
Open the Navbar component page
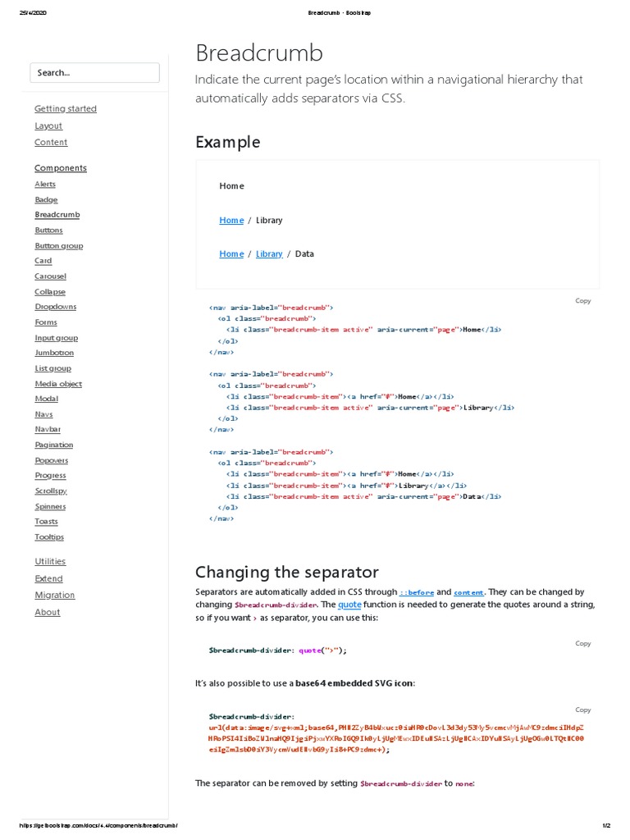tap(48, 429)
